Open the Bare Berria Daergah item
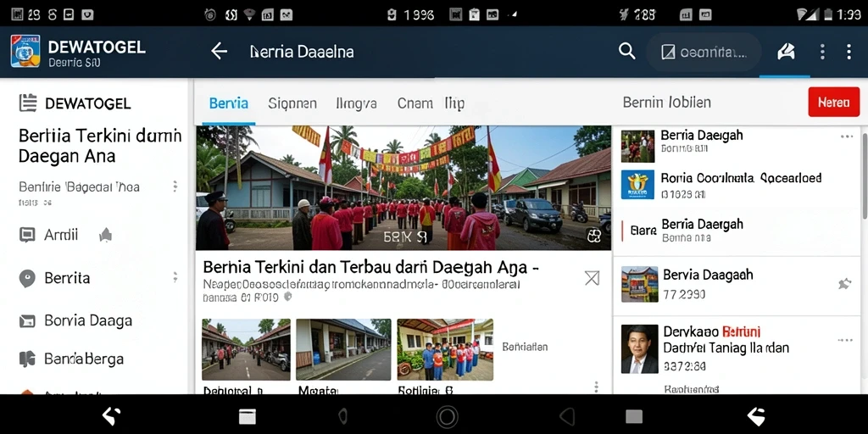 (x=737, y=231)
